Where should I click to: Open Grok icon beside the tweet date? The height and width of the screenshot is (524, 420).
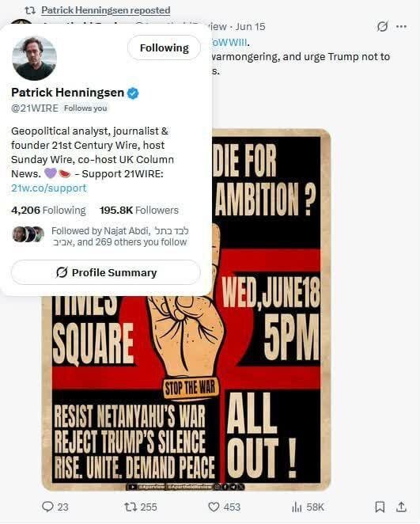point(382,26)
